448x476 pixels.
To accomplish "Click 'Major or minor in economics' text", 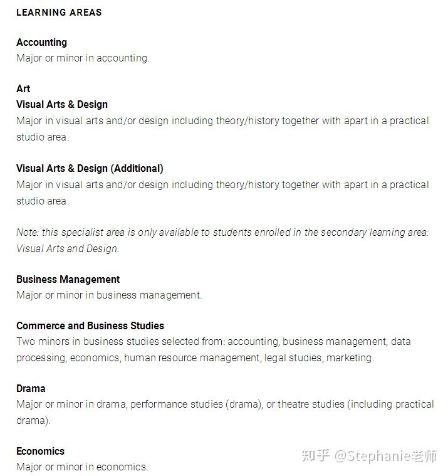I will tap(82, 467).
